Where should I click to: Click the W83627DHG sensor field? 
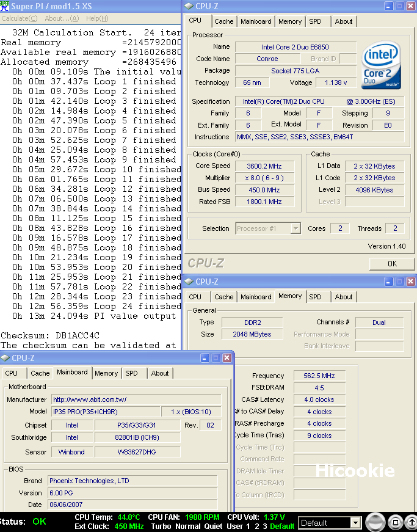pyautogui.click(x=137, y=452)
